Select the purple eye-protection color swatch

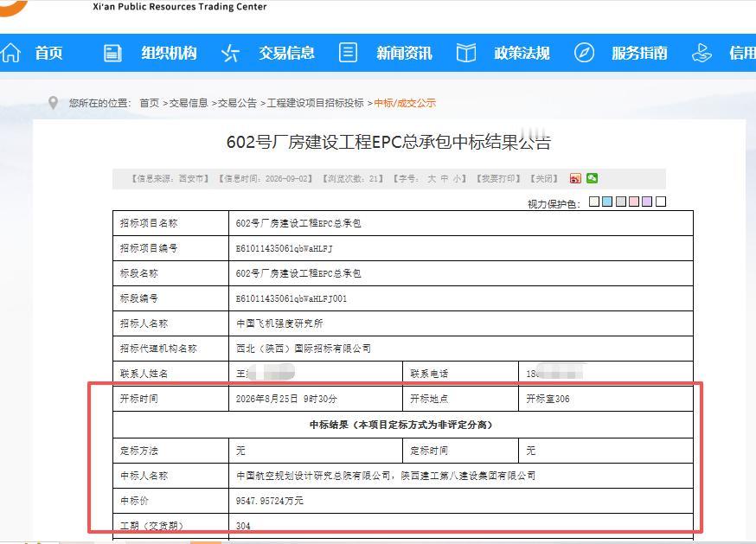point(647,202)
